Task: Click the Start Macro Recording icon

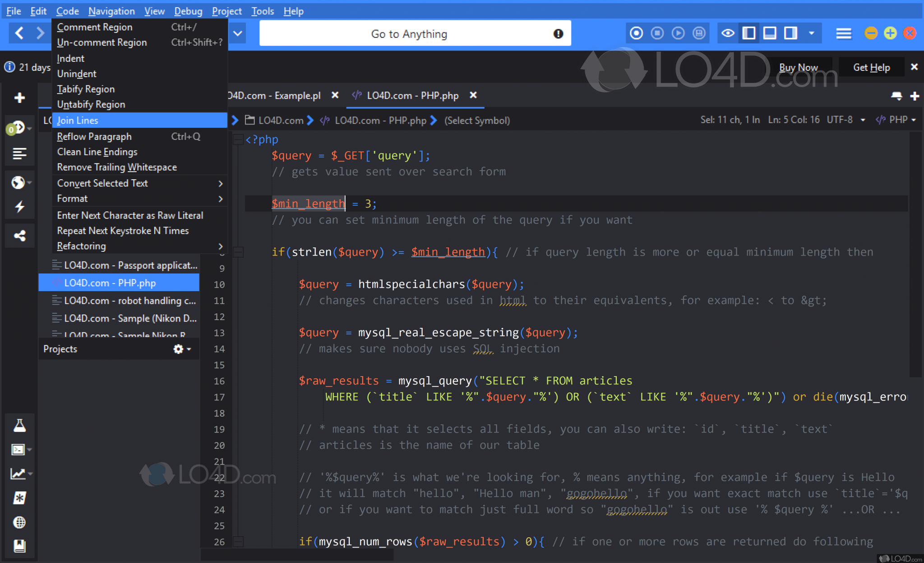Action: coord(636,33)
